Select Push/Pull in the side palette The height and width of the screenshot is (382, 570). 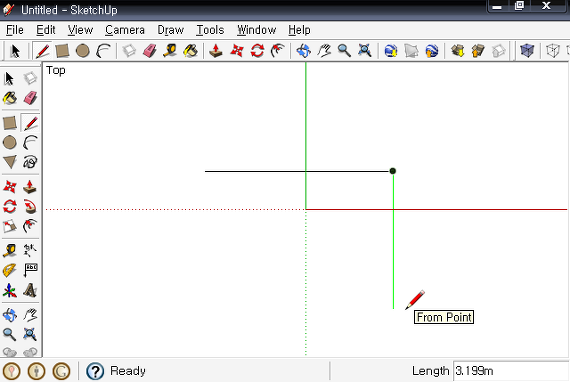[x=30, y=187]
